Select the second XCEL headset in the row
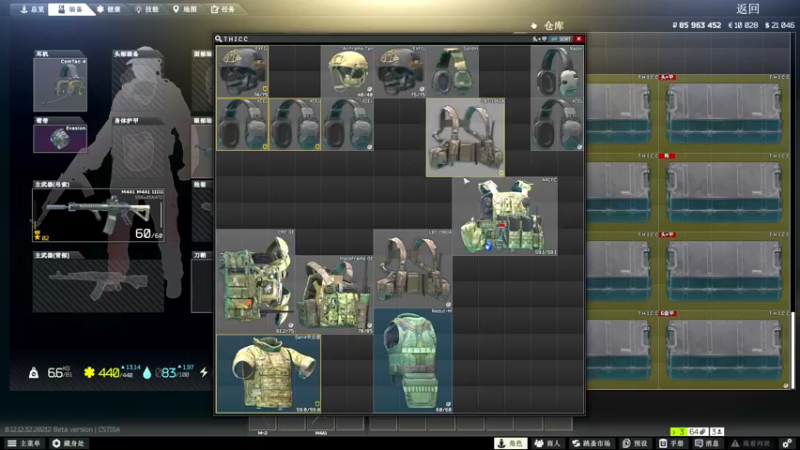 click(295, 124)
